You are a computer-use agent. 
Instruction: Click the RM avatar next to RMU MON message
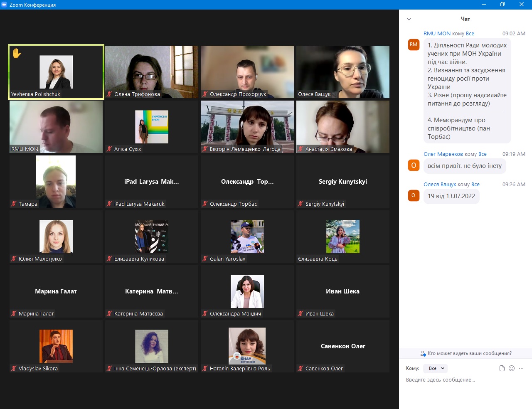click(x=414, y=44)
